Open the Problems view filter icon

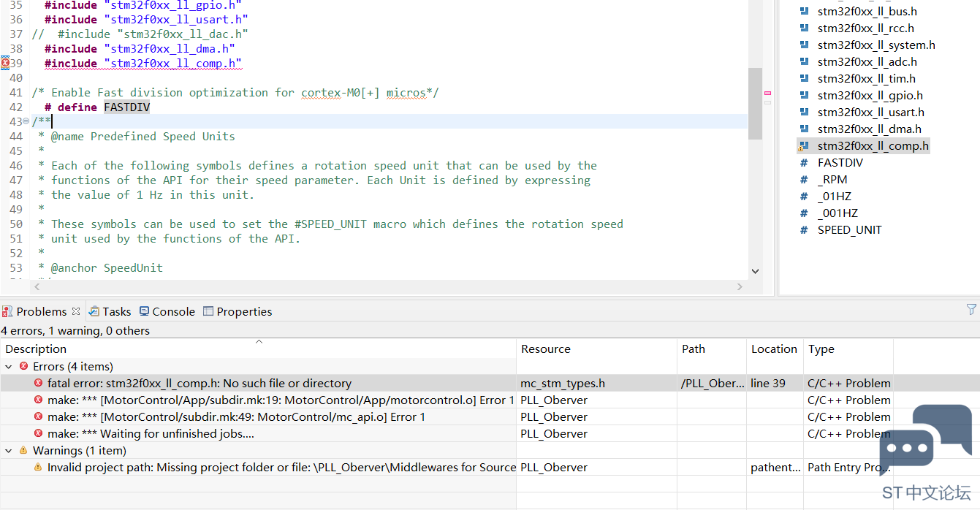(x=971, y=309)
